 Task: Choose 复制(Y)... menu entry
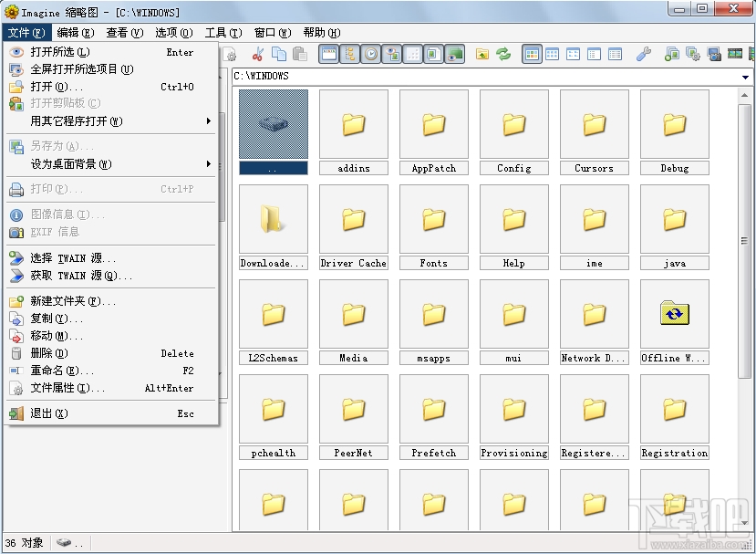pyautogui.click(x=111, y=319)
